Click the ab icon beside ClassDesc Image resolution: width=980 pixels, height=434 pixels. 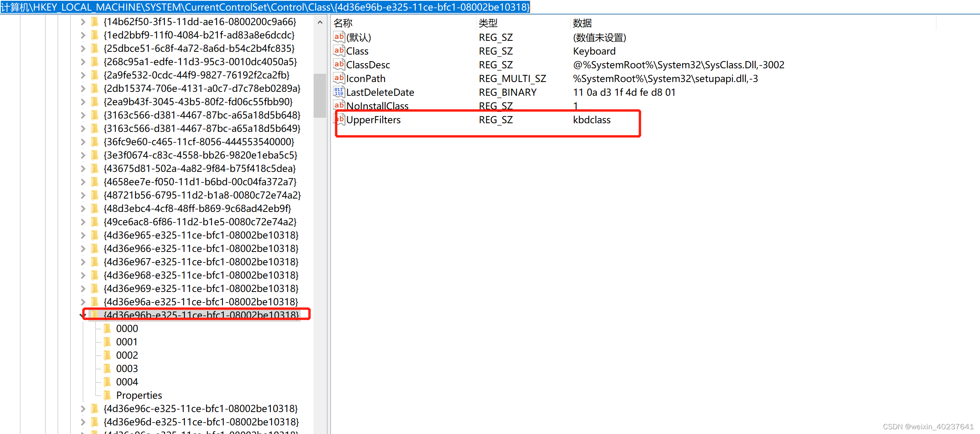coord(339,64)
